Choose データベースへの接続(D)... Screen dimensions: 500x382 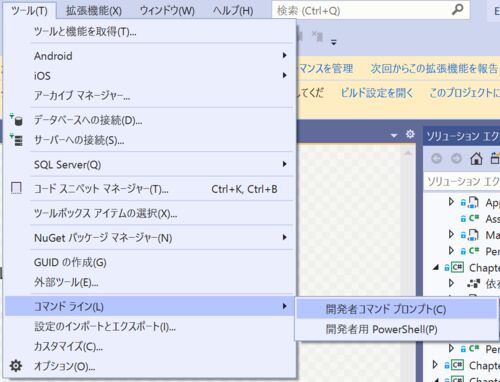pos(149,120)
